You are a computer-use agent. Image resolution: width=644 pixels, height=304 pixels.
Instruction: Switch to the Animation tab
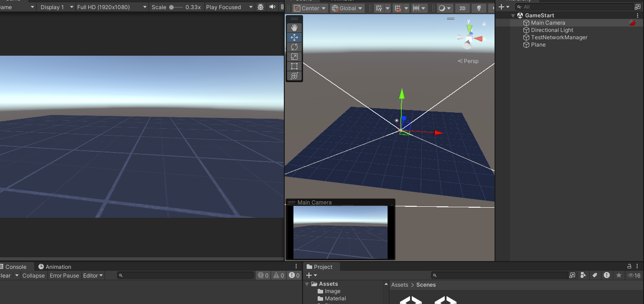tap(55, 267)
